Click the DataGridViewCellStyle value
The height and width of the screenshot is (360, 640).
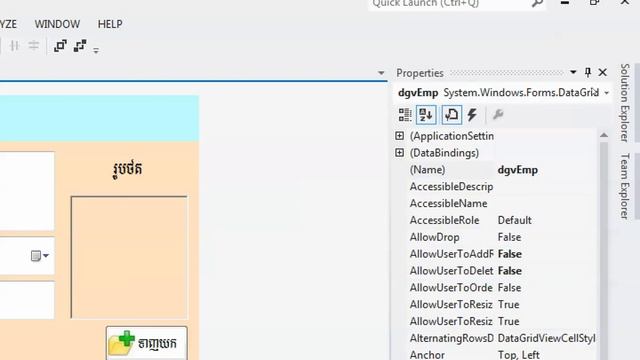tap(546, 338)
